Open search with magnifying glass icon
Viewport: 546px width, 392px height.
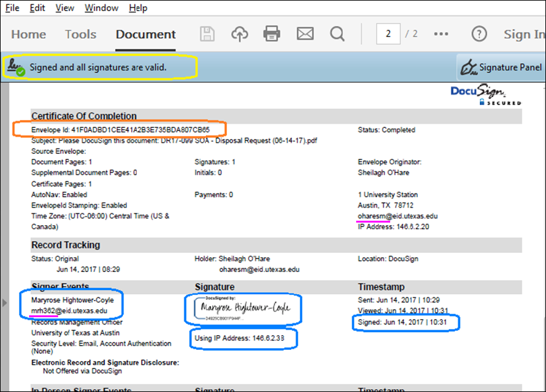[x=337, y=34]
